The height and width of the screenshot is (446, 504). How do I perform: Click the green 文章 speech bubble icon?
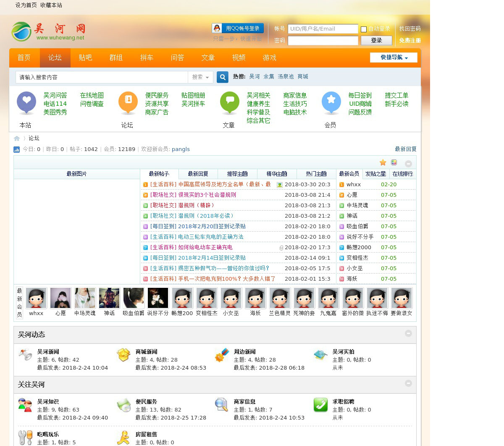pos(229,102)
